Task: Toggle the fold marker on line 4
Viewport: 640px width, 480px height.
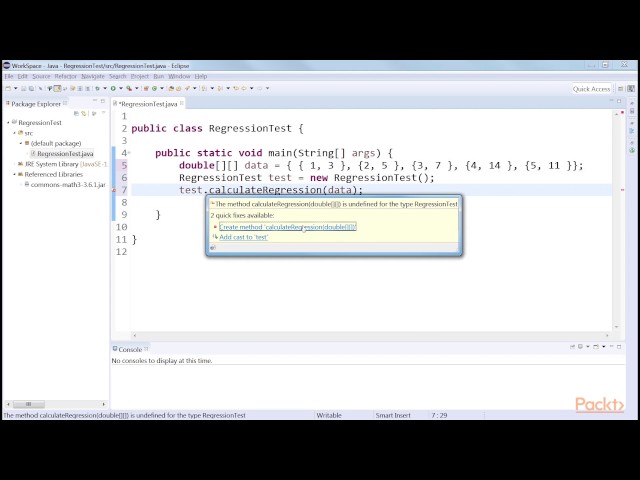Action: pos(129,153)
